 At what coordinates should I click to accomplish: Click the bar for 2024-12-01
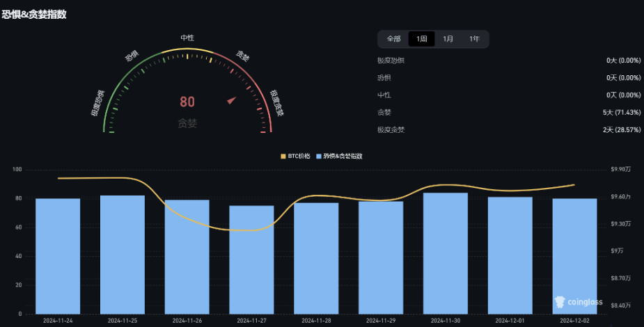pos(510,255)
